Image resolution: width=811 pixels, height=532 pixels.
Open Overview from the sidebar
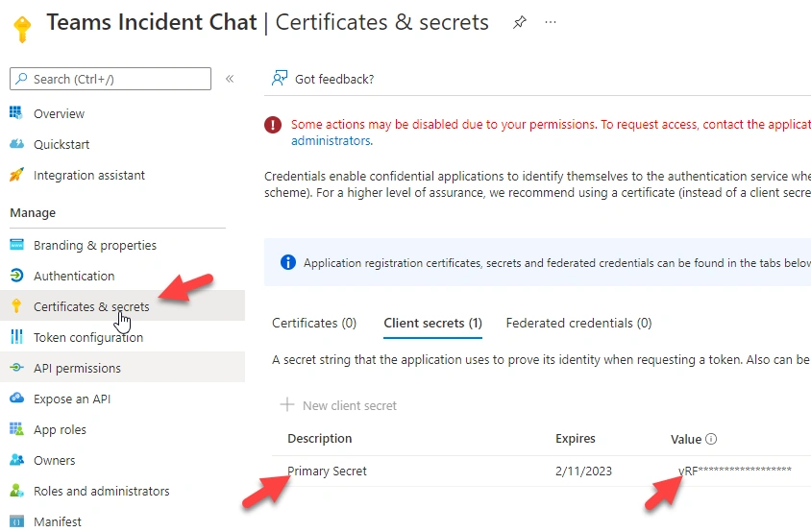coord(123,113)
